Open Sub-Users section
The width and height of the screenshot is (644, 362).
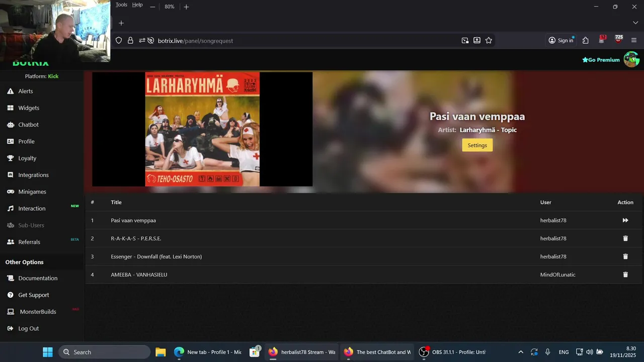point(31,225)
